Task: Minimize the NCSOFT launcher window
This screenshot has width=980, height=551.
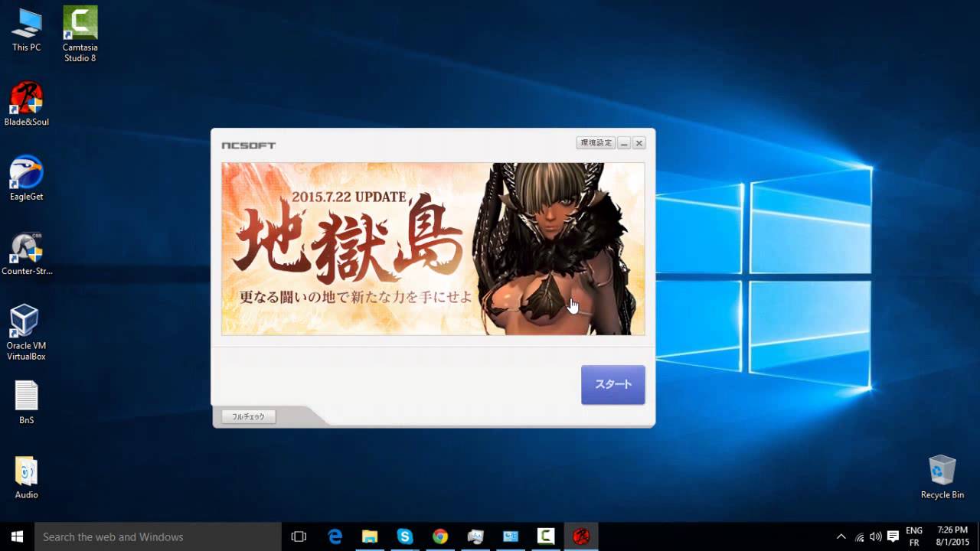Action: pyautogui.click(x=624, y=143)
